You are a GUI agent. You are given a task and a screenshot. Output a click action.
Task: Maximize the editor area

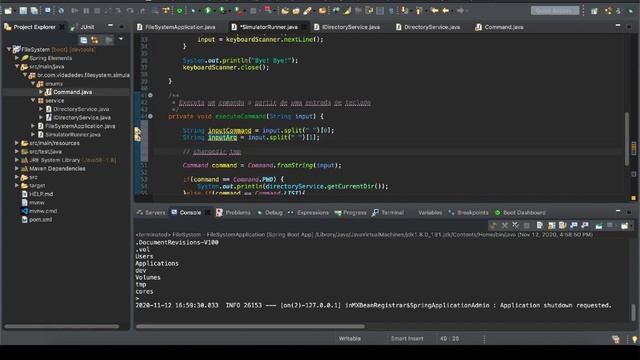coord(629,26)
